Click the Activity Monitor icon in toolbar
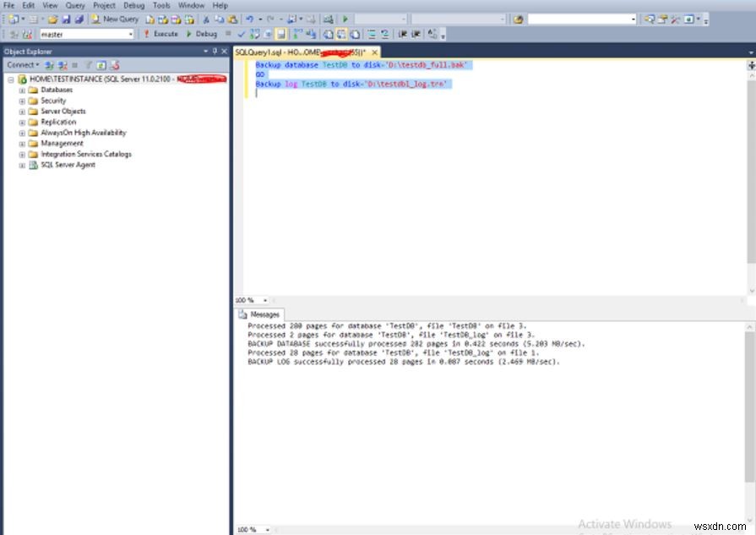Screen dimensions: 756x535 click(x=329, y=19)
